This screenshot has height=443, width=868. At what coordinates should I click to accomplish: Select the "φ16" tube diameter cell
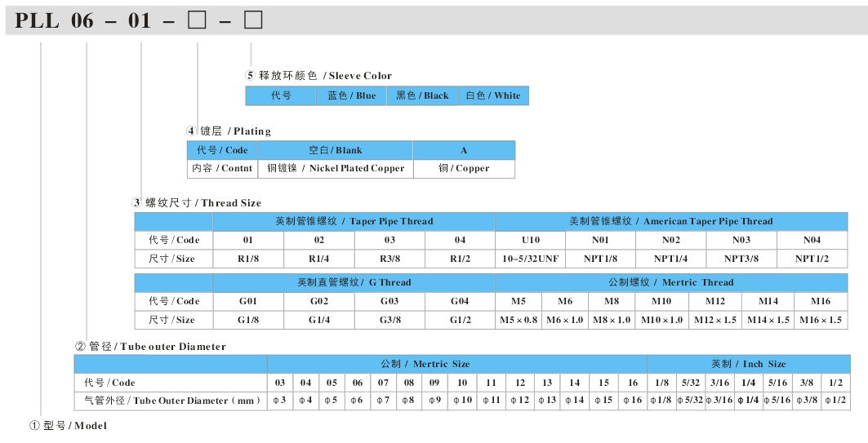(633, 401)
